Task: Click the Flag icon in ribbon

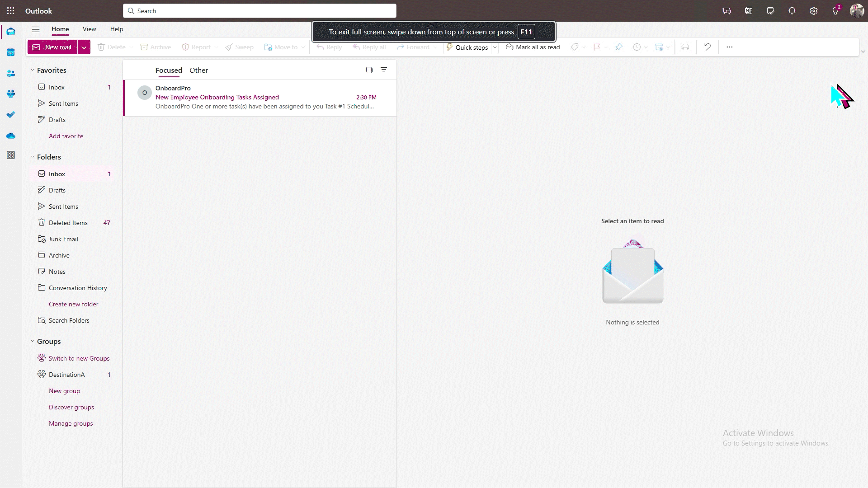Action: pos(597,47)
